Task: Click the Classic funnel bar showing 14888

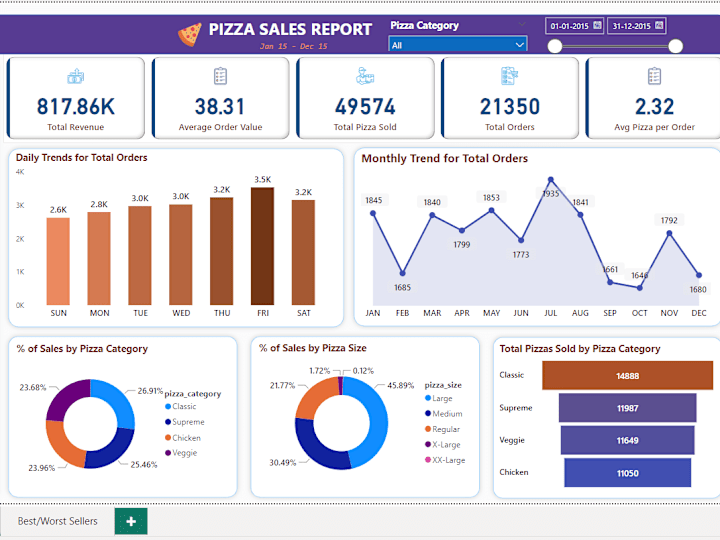Action: pos(628,376)
